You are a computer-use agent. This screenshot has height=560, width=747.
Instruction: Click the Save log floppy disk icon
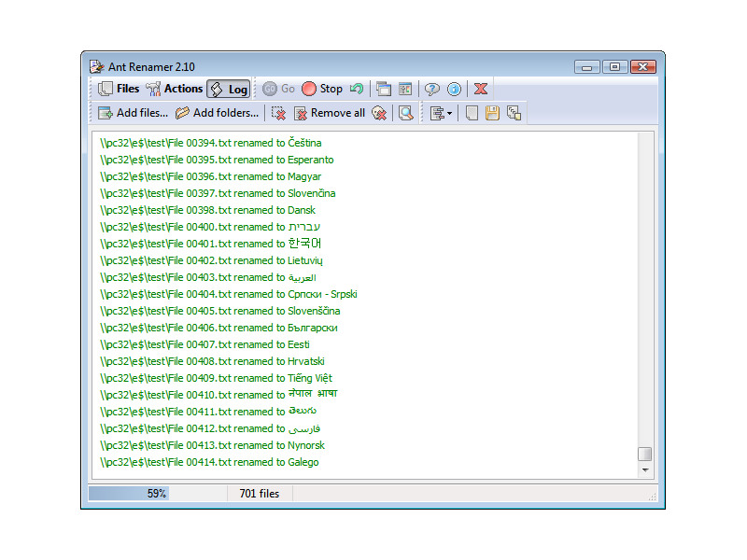click(492, 113)
